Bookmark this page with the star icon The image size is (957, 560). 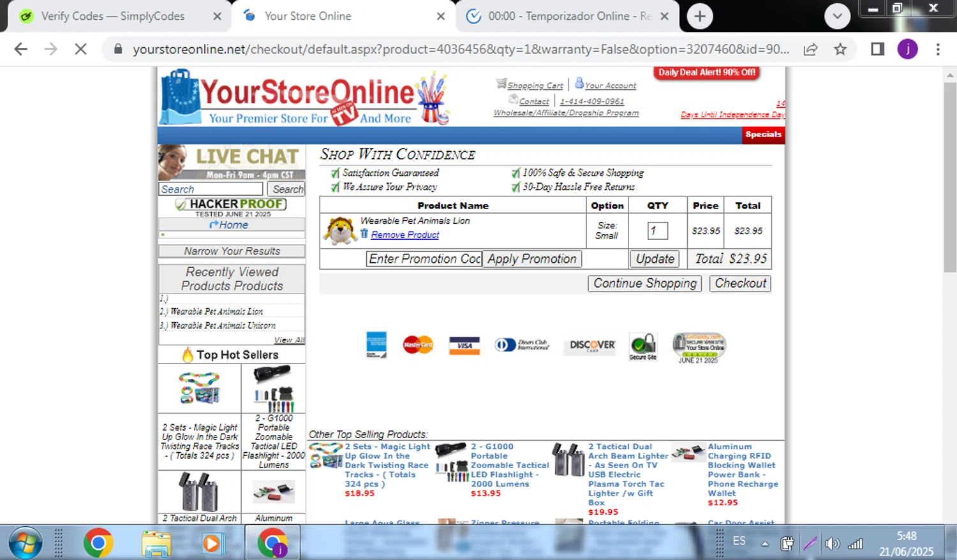(x=840, y=49)
